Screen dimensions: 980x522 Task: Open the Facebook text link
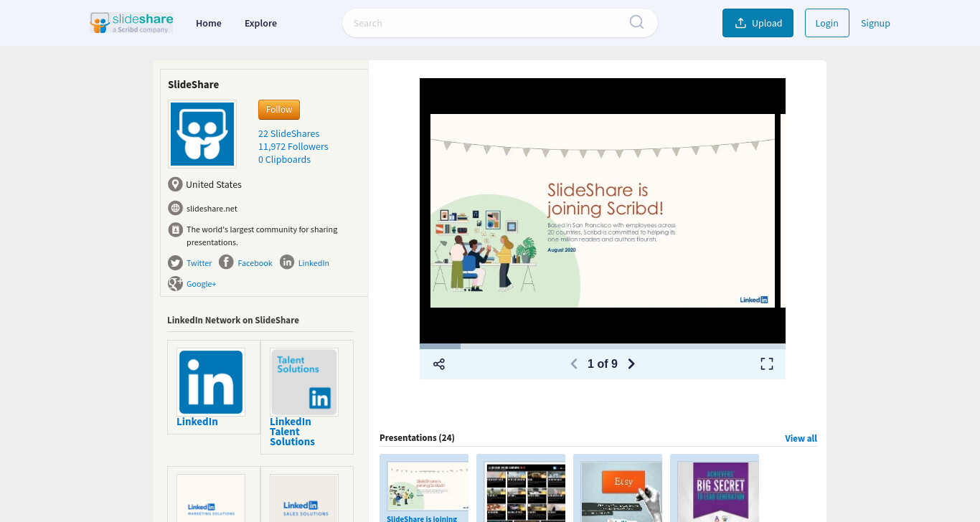coord(255,263)
